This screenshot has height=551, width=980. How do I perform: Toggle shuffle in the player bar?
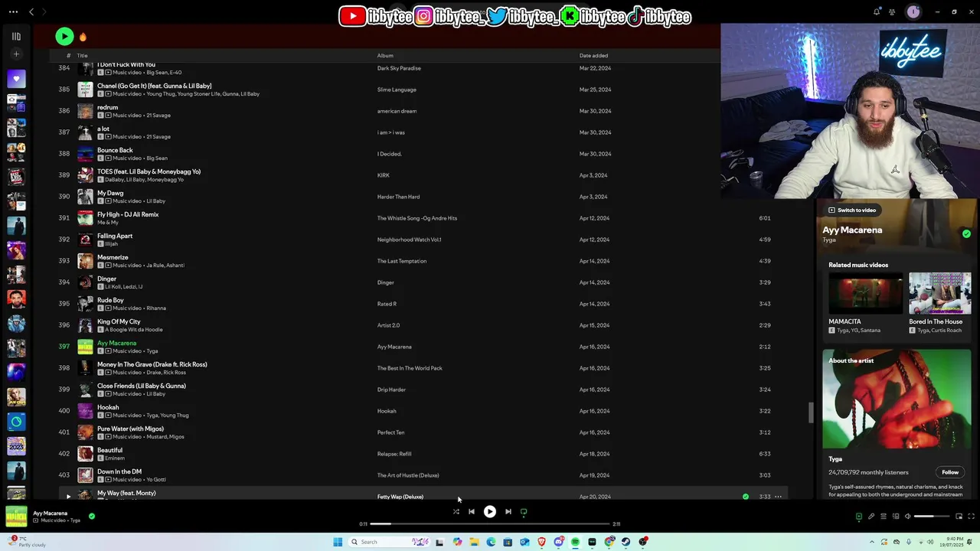click(456, 511)
